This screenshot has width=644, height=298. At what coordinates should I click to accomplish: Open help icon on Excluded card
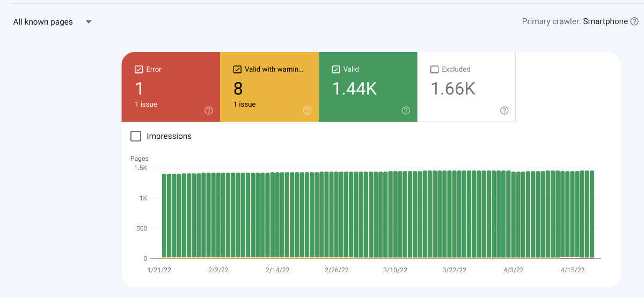(x=504, y=110)
